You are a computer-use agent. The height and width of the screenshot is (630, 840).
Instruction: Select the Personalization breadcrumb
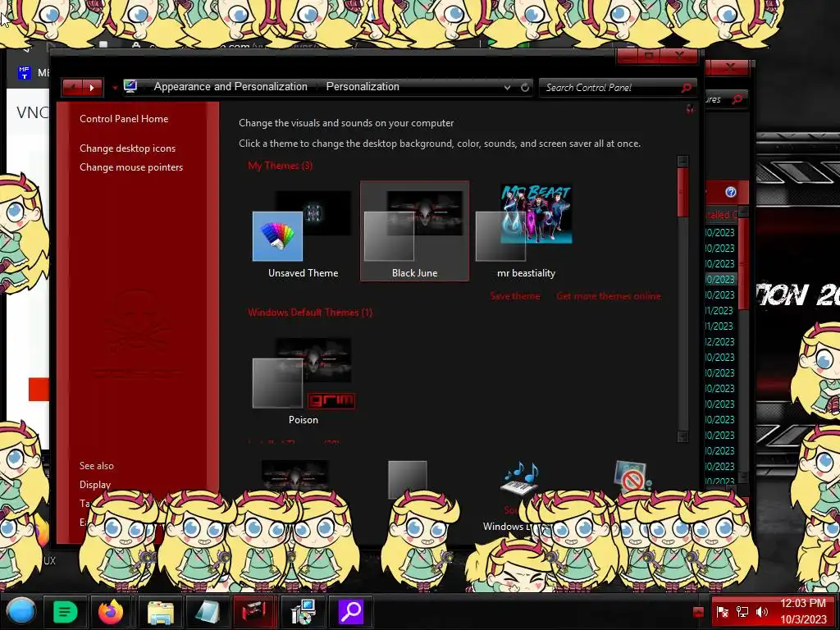coord(363,87)
